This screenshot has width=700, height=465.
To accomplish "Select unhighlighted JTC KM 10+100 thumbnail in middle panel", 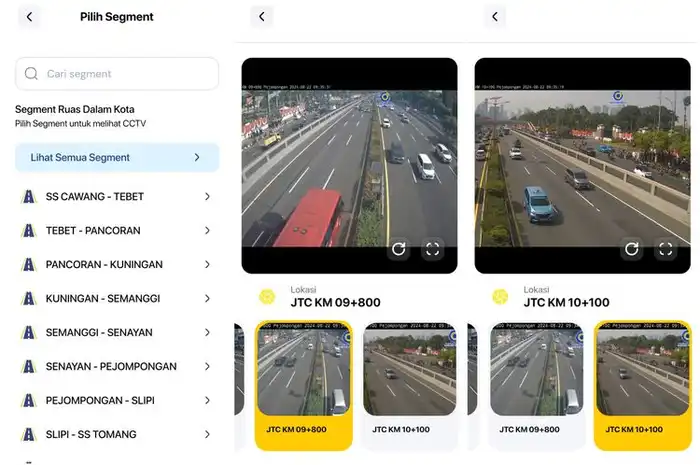I will 409,385.
